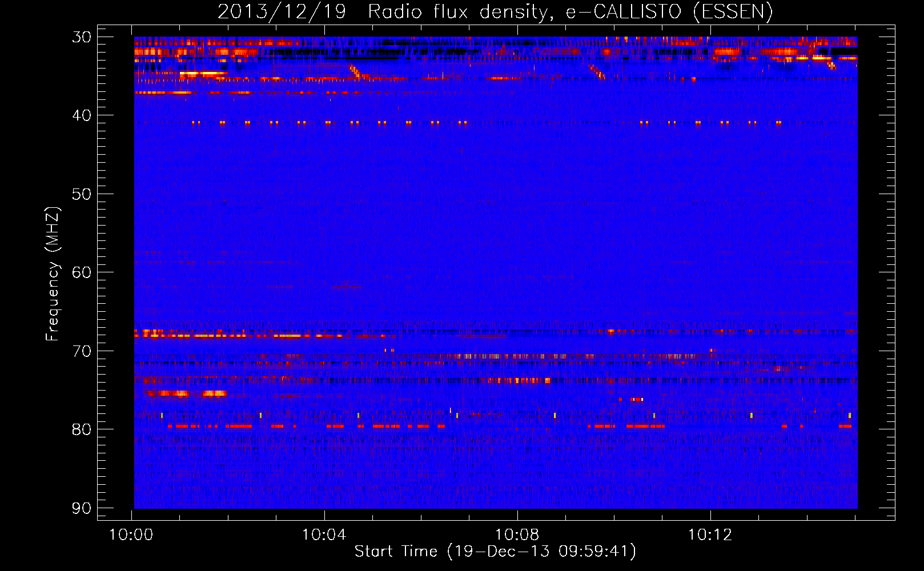Screen dimensions: 924x571
Task: Click the '10:12' time tick label
Action: coord(710,535)
